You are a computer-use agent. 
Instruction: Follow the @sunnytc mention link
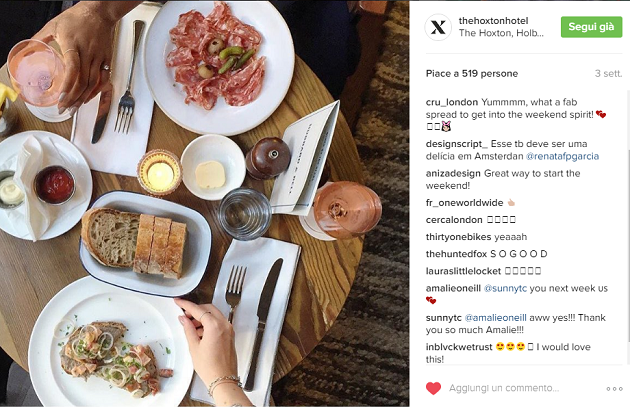[x=505, y=288]
